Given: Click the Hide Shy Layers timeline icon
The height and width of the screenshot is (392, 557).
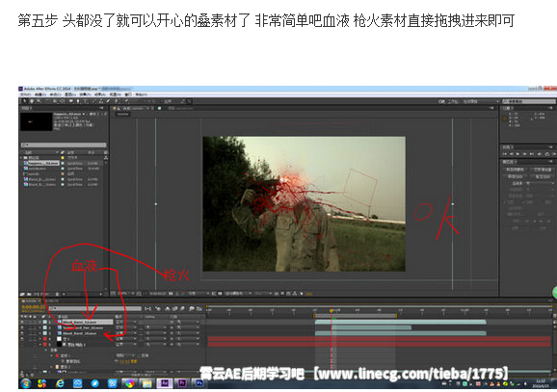Looking at the screenshot, I should pos(168,309).
